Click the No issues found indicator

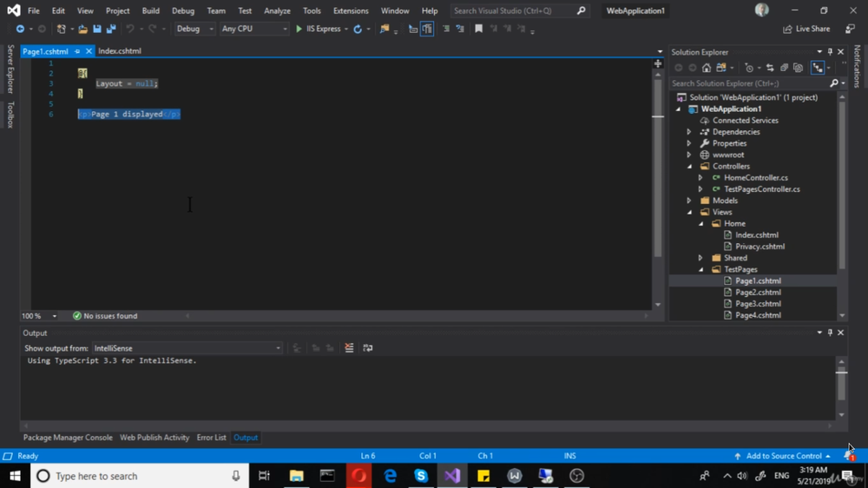(x=105, y=316)
